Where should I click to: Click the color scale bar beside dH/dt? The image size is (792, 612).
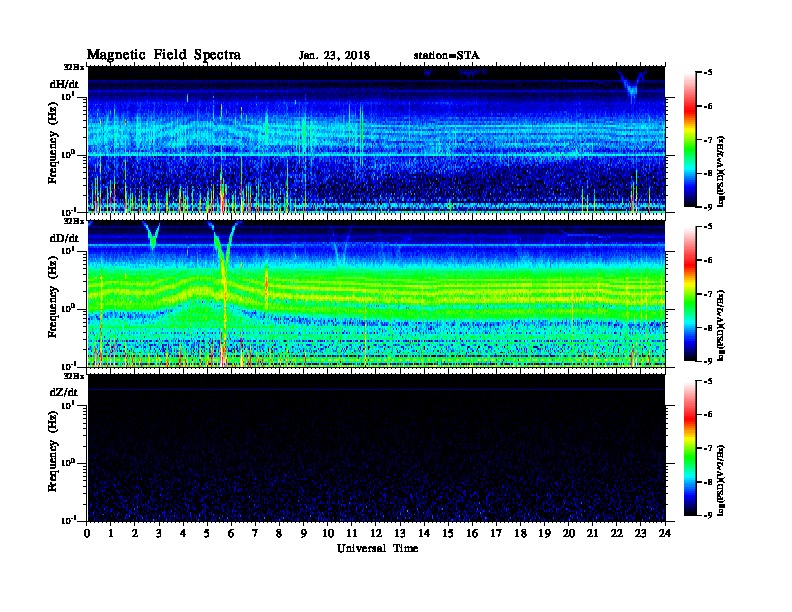click(x=689, y=140)
